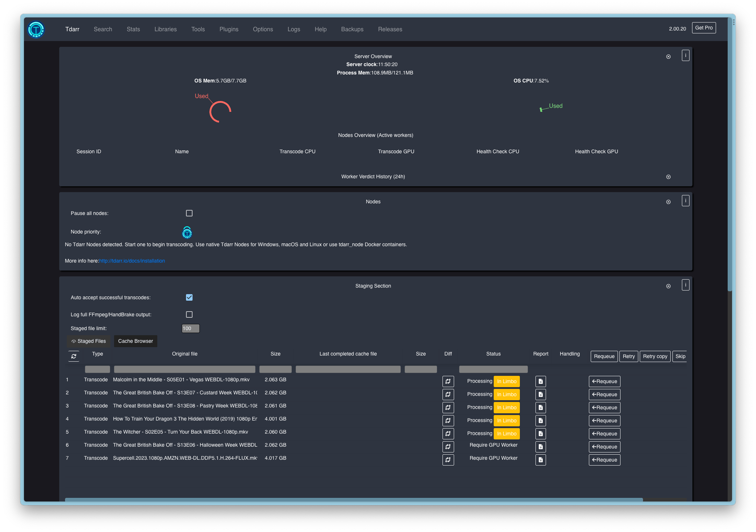The height and width of the screenshot is (532, 756).
Task: Open Staging Section info icon
Action: coord(686,285)
